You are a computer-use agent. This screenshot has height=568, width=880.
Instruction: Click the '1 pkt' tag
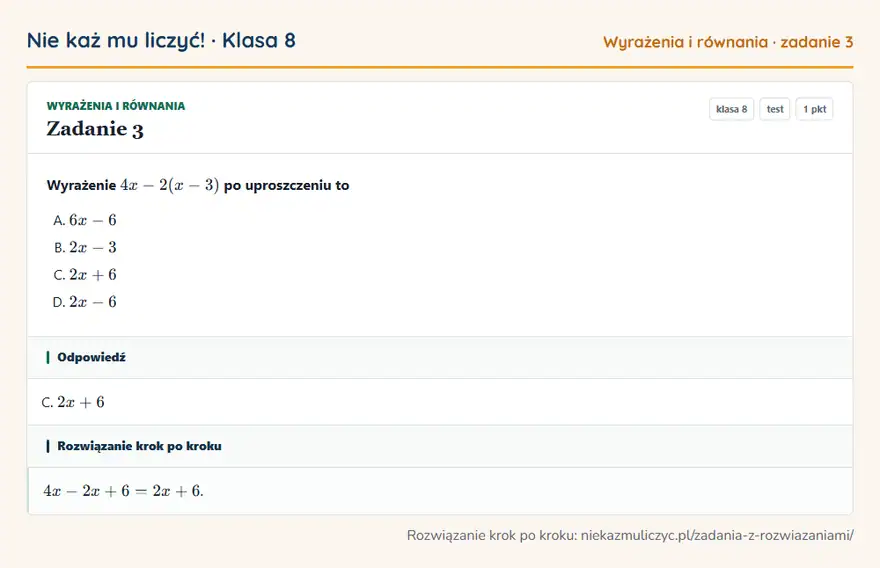coord(814,109)
